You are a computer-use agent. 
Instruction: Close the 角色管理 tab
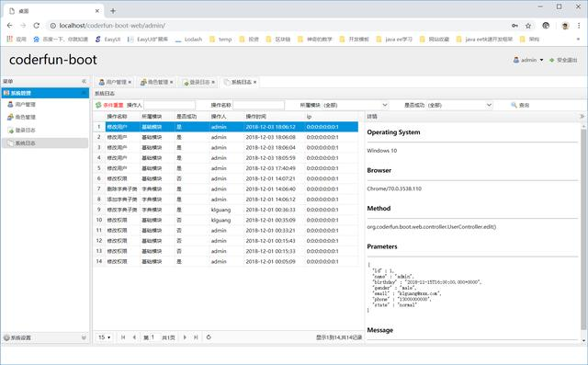click(172, 82)
